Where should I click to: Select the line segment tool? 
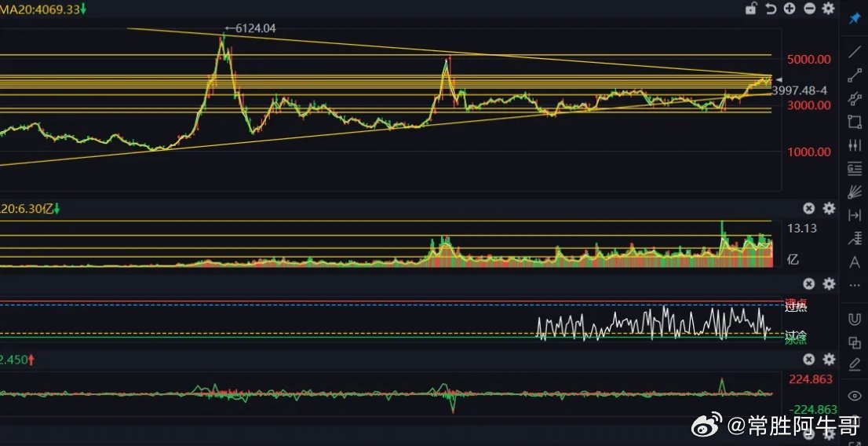pos(855,76)
